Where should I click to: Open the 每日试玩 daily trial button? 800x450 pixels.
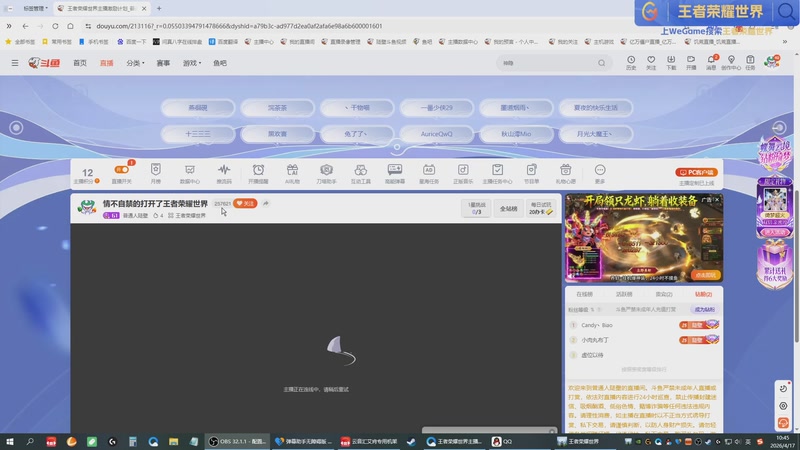[x=541, y=208]
